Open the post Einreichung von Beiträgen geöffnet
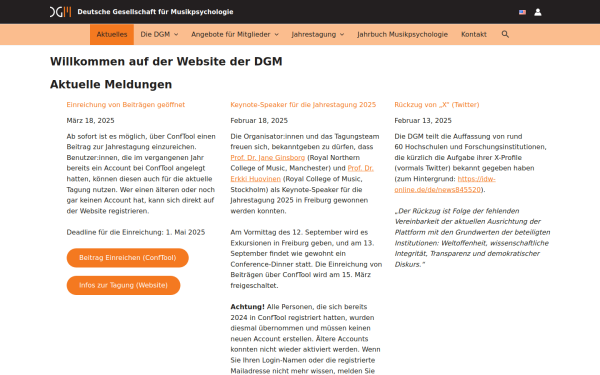 pyautogui.click(x=126, y=105)
